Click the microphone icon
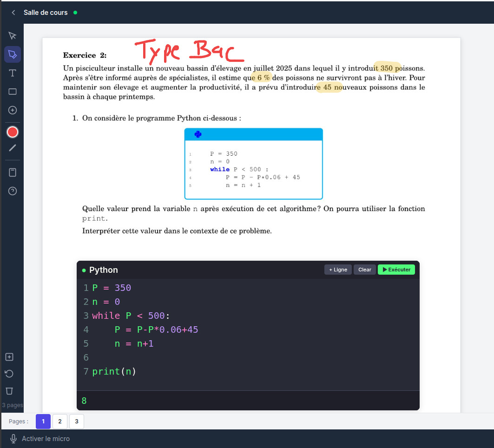The image size is (494, 448). [x=13, y=439]
